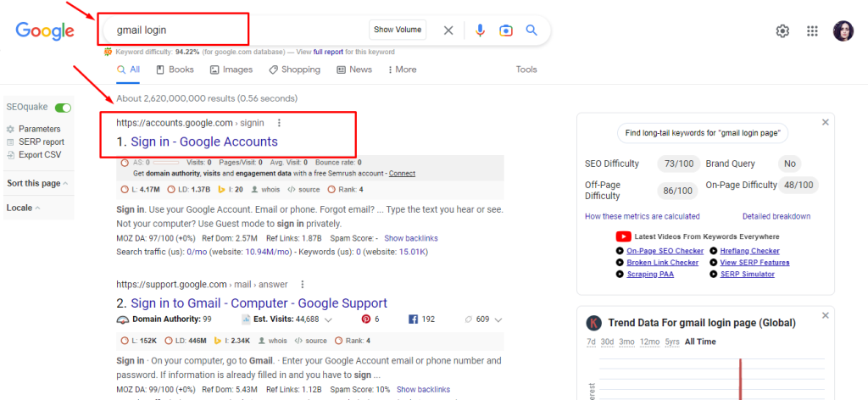Switch to the Images tab
Viewport: 868px width, 400px height.
[231, 69]
